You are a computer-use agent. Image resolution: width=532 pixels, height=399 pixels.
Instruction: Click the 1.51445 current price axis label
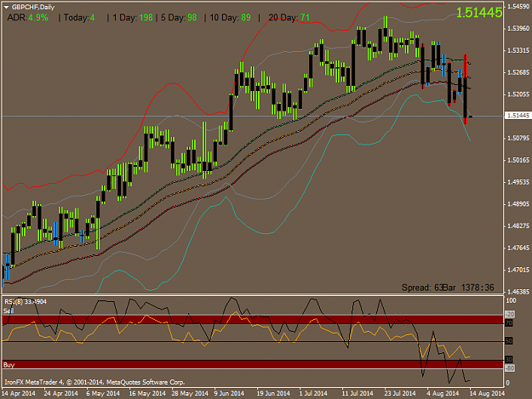tap(518, 116)
